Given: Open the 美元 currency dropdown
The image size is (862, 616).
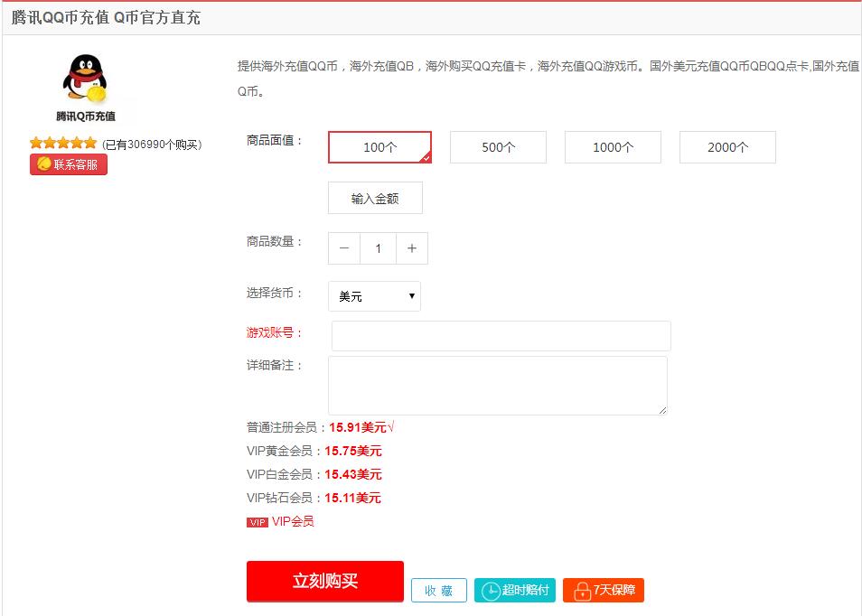Looking at the screenshot, I should coord(374,296).
